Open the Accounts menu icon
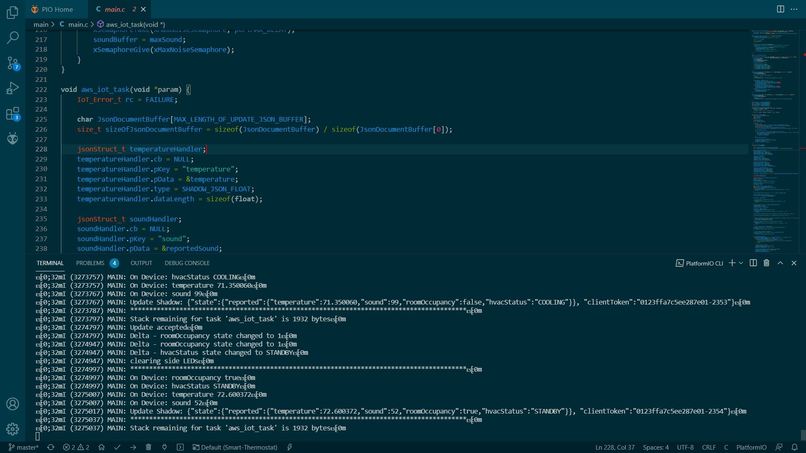 coord(12,404)
